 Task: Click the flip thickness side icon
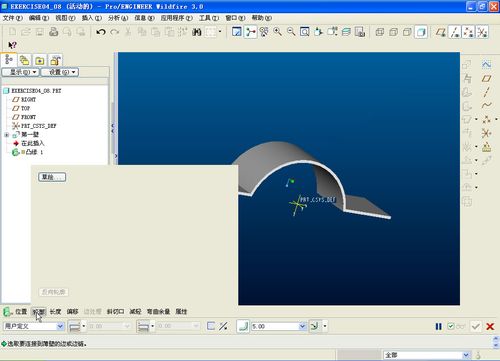(x=223, y=326)
